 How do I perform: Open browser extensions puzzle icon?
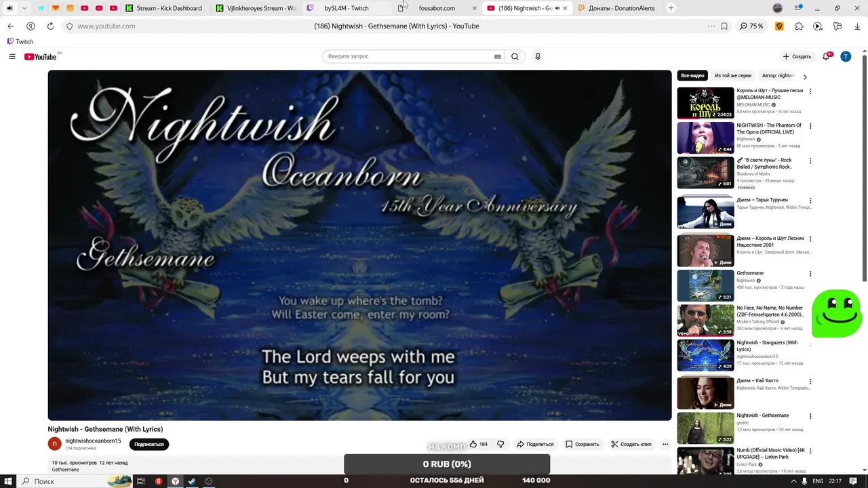pyautogui.click(x=799, y=26)
